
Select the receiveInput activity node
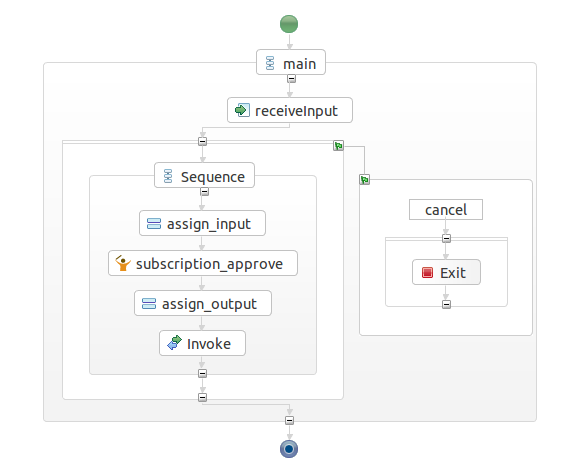click(x=290, y=110)
